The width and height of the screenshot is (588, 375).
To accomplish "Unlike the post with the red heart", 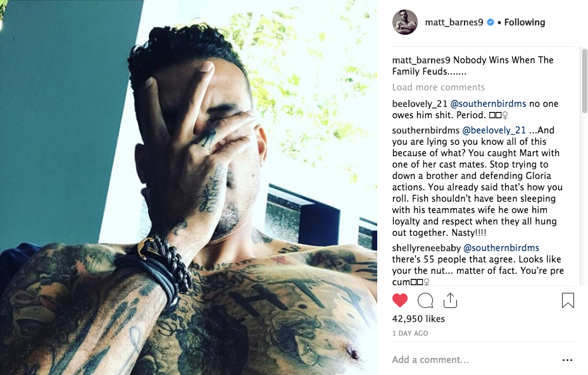I will (400, 300).
